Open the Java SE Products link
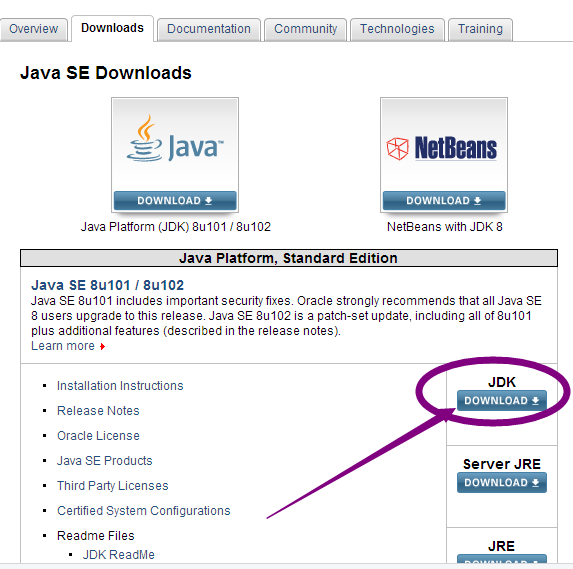 [105, 461]
